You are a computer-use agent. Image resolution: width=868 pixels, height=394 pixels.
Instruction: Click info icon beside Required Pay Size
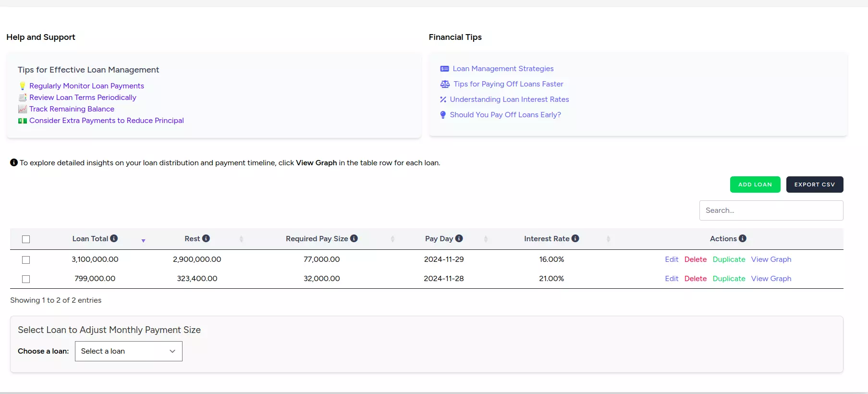pyautogui.click(x=354, y=238)
